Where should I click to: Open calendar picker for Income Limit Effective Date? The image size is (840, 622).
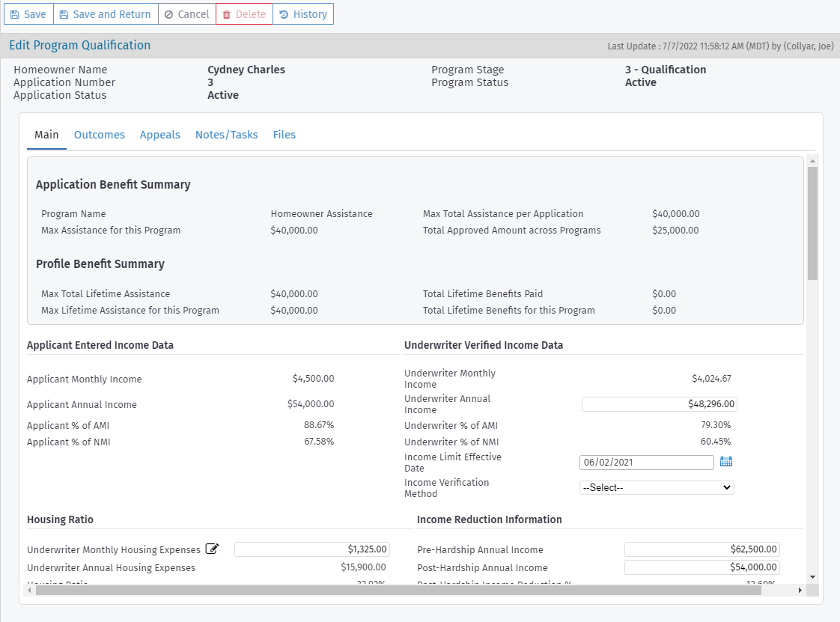[726, 461]
